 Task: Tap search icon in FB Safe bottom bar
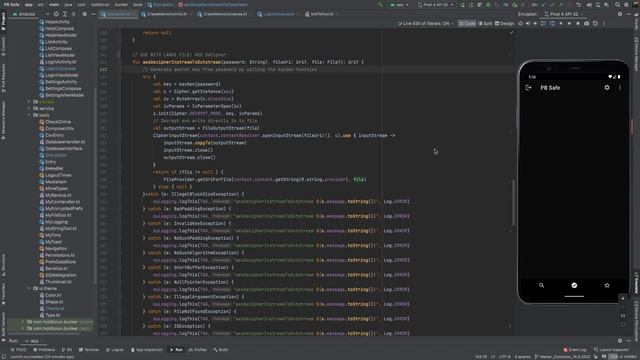tap(541, 285)
